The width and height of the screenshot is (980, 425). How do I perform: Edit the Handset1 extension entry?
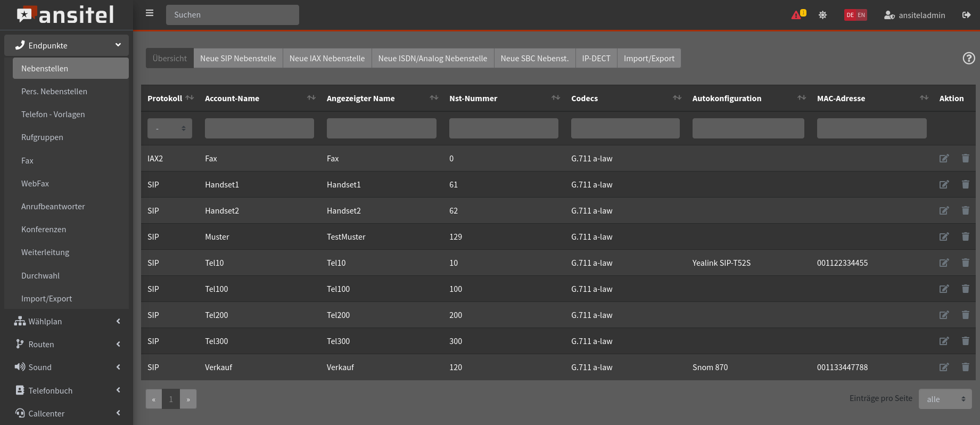(944, 185)
